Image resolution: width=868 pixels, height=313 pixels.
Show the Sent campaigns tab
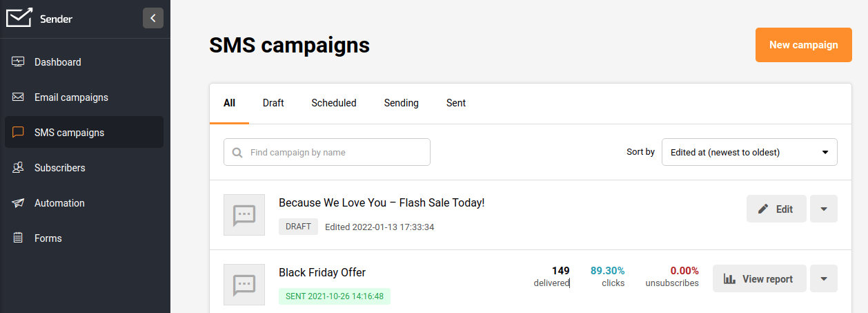coord(456,103)
